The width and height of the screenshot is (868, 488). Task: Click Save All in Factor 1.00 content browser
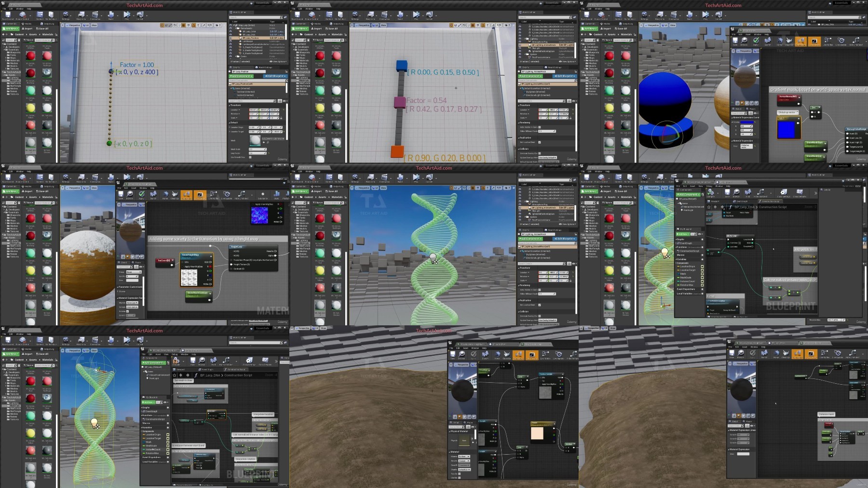coord(42,29)
